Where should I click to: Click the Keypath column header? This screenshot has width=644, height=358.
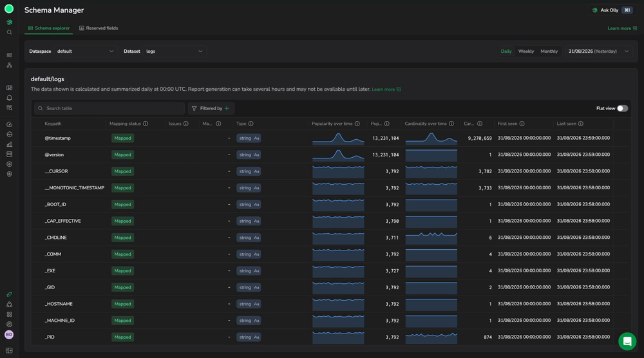tap(53, 124)
